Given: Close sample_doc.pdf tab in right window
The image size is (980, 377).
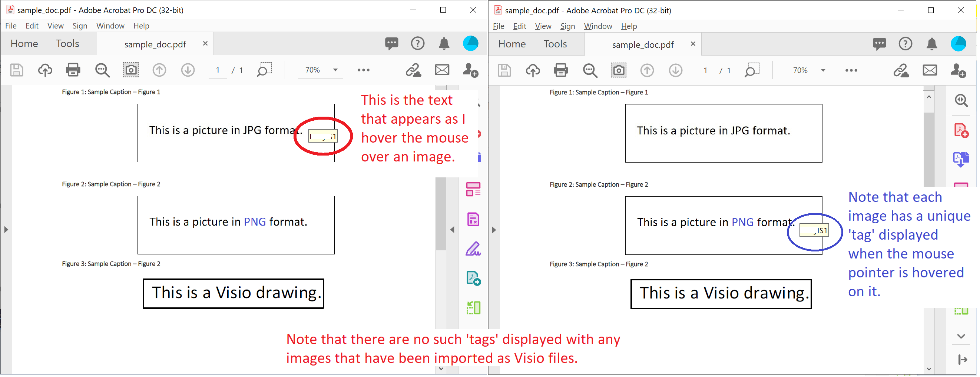Looking at the screenshot, I should pos(693,44).
